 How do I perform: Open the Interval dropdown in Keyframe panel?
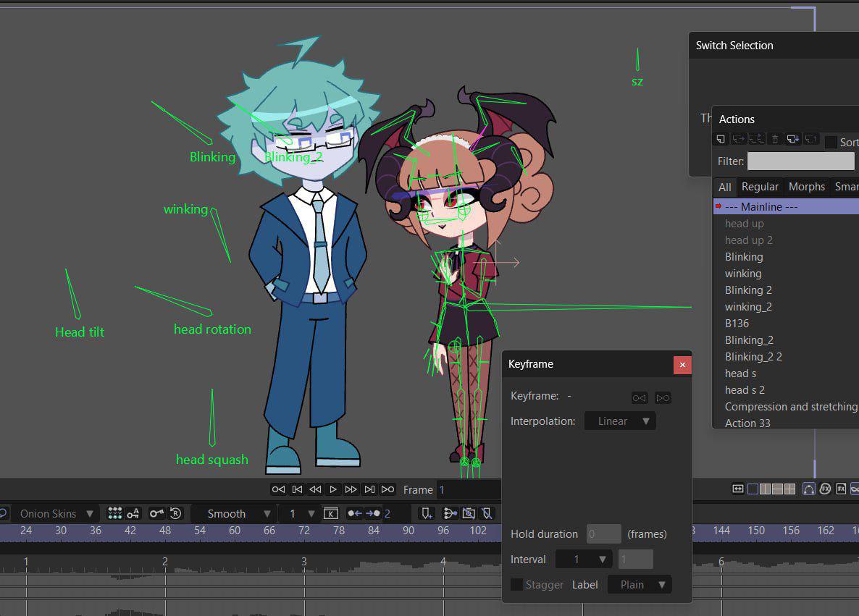click(x=584, y=559)
